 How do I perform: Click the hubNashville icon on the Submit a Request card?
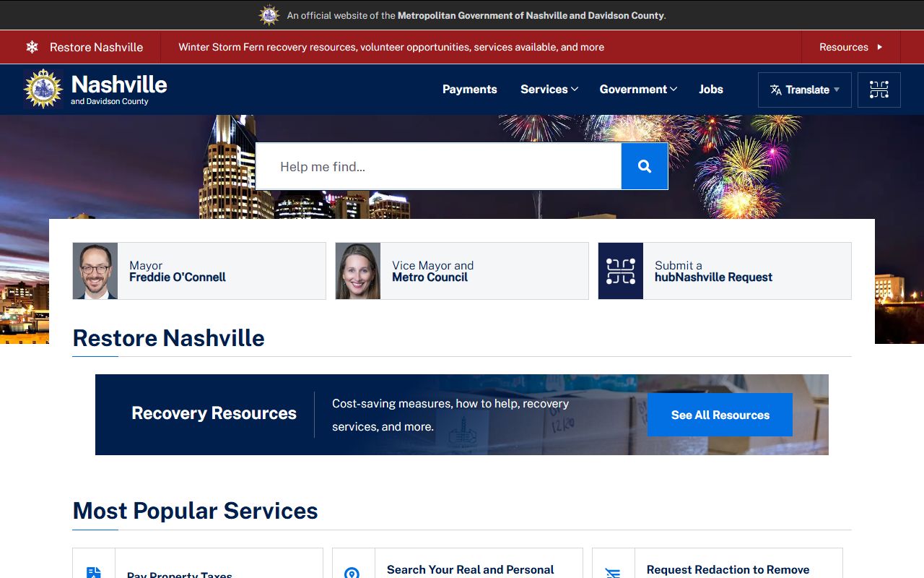pyautogui.click(x=621, y=271)
